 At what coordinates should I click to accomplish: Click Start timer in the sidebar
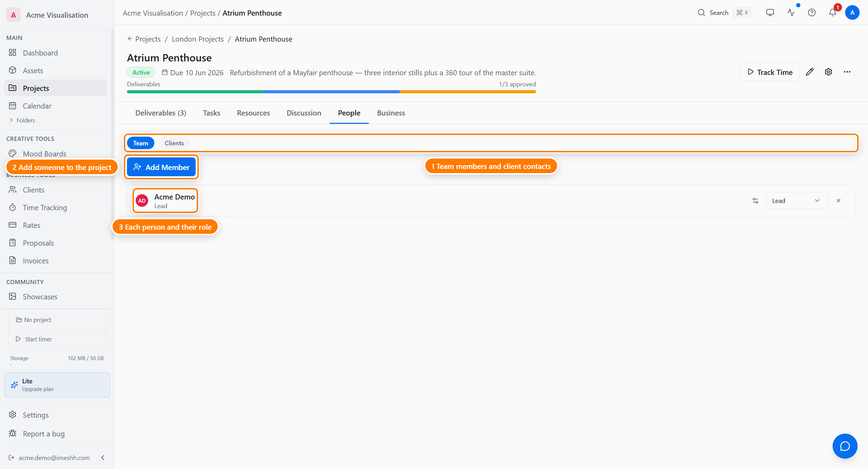pos(57,339)
